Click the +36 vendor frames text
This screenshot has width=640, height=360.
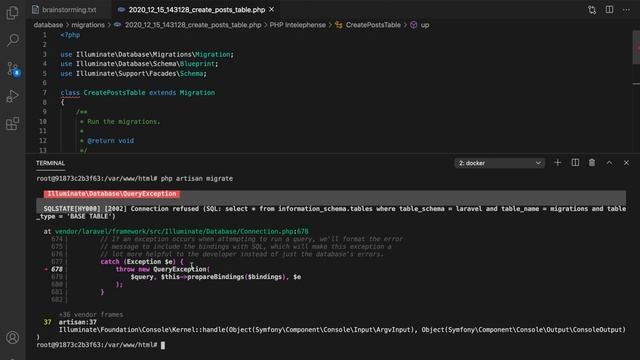pos(91,315)
